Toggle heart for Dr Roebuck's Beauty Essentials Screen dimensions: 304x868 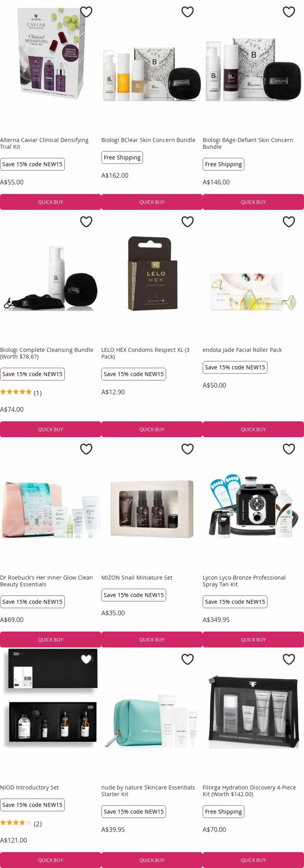(x=86, y=449)
